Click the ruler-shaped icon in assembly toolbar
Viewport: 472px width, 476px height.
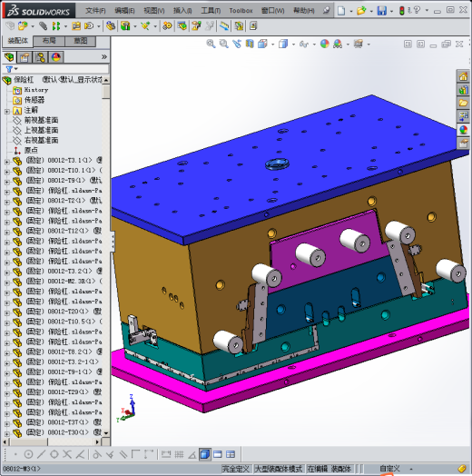point(224,26)
